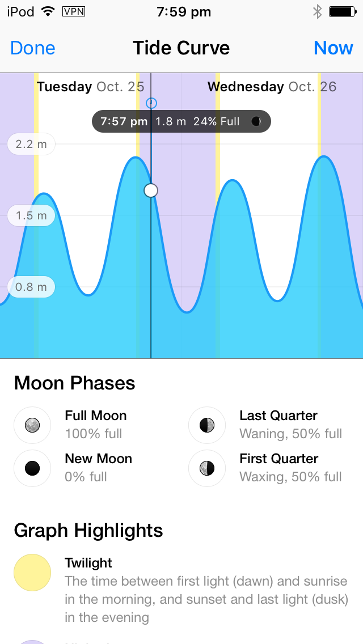Tap the Tuesday Oct. 25 date label

click(x=90, y=87)
